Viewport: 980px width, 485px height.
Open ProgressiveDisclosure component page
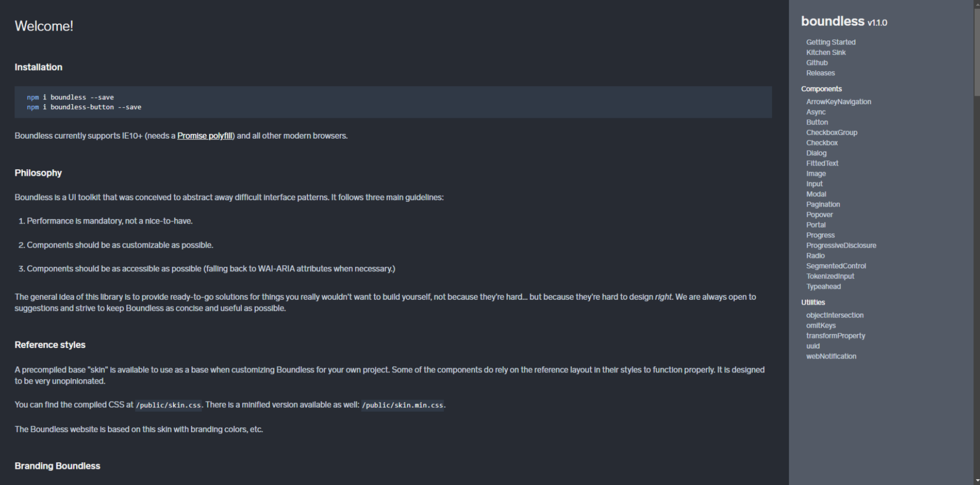841,246
